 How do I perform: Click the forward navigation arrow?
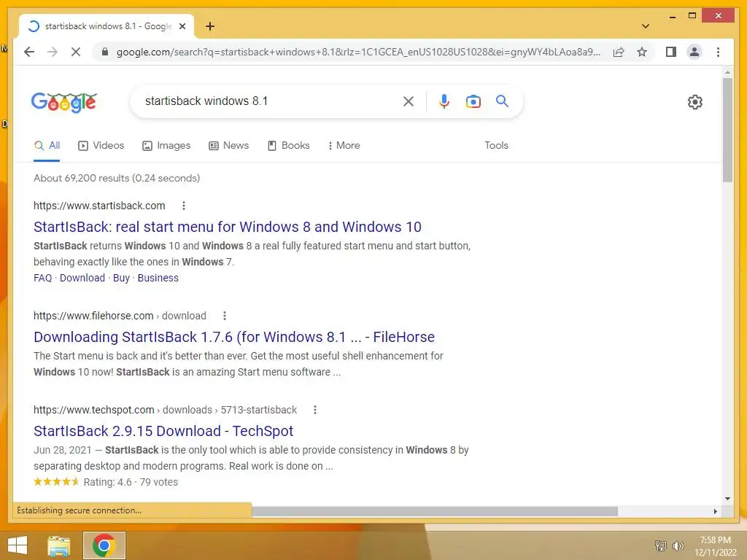pyautogui.click(x=53, y=52)
